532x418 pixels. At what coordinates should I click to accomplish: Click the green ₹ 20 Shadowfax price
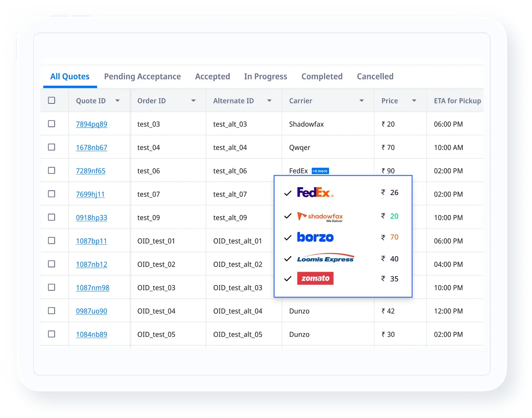tap(390, 216)
